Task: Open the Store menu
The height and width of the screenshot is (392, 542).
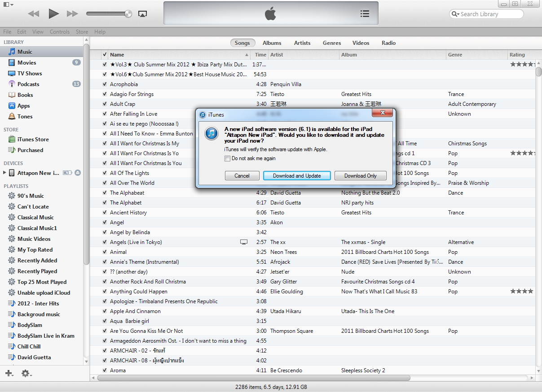Action: tap(82, 32)
